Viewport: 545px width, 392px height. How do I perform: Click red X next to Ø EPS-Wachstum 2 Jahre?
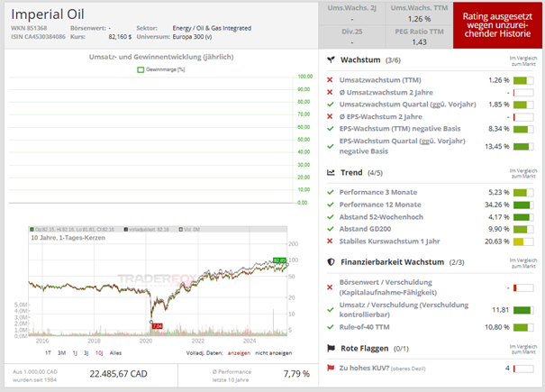(x=330, y=116)
